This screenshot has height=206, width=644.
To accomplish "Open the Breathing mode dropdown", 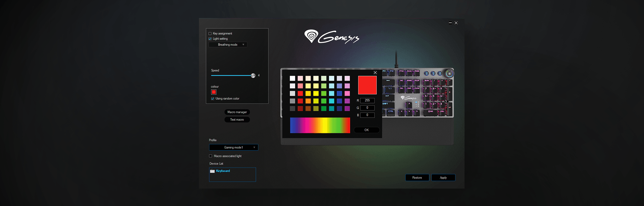I will point(228,45).
